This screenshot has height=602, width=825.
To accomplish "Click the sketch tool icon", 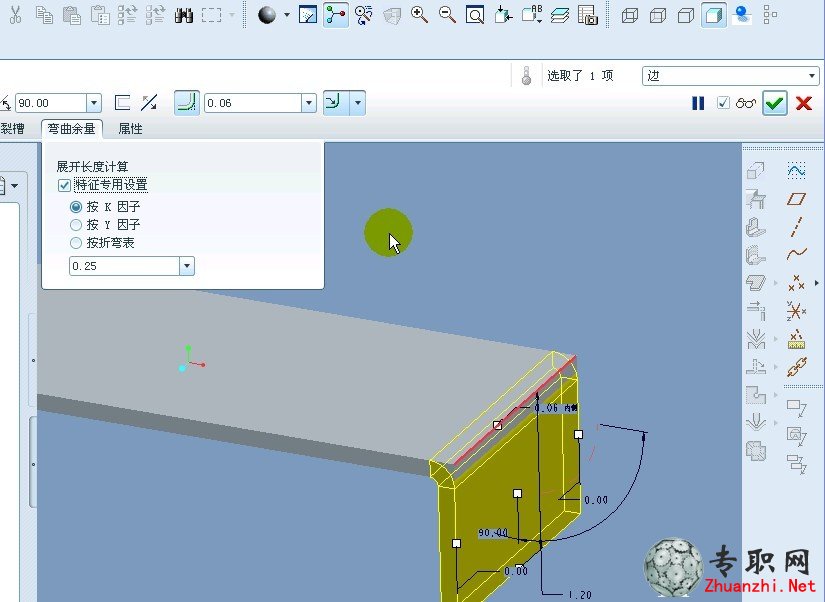I will [x=797, y=170].
